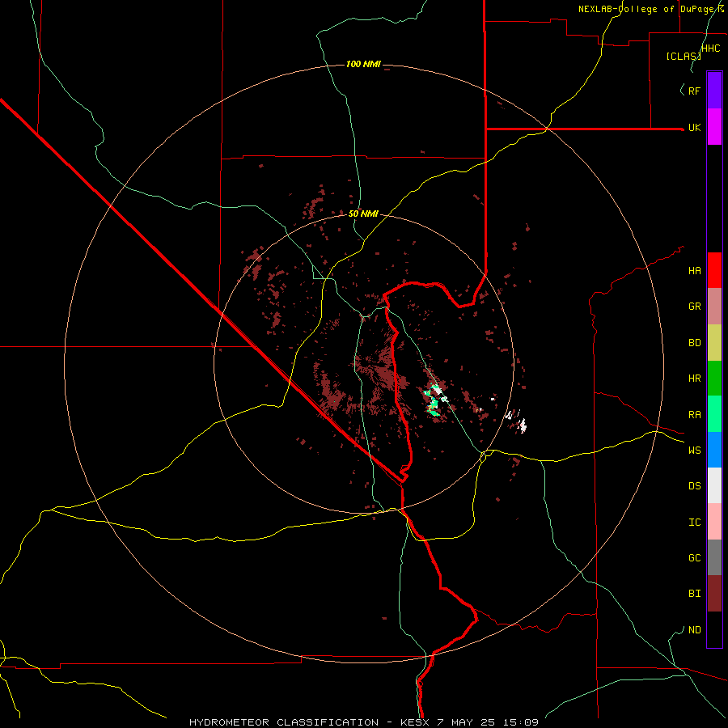Viewport: 728px width, 728px height.
Task: Click the HR legend label text
Action: pyautogui.click(x=694, y=379)
